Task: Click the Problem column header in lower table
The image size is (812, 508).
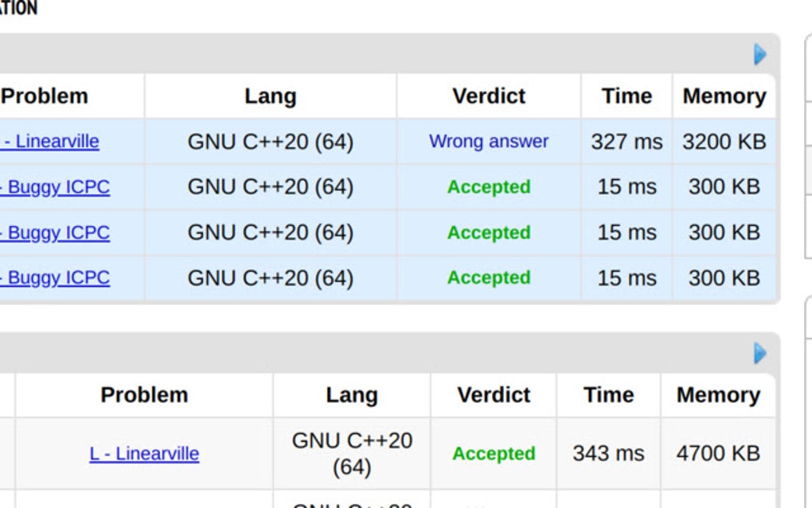Action: pyautogui.click(x=144, y=395)
